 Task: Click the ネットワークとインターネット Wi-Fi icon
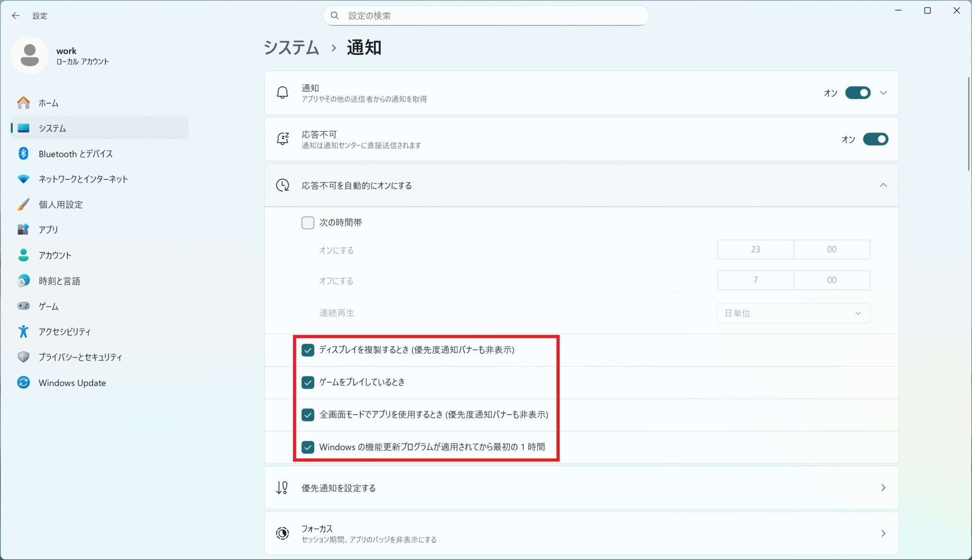click(23, 179)
